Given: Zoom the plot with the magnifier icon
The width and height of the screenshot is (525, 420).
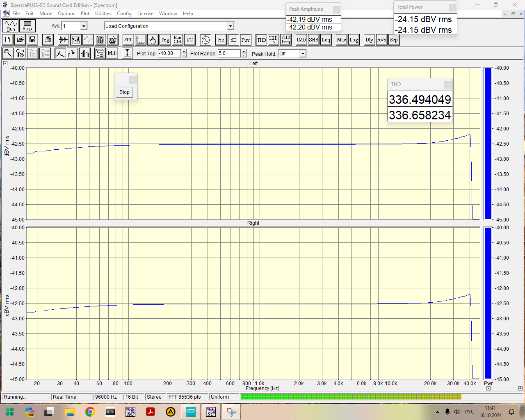Looking at the screenshot, I should [8, 53].
